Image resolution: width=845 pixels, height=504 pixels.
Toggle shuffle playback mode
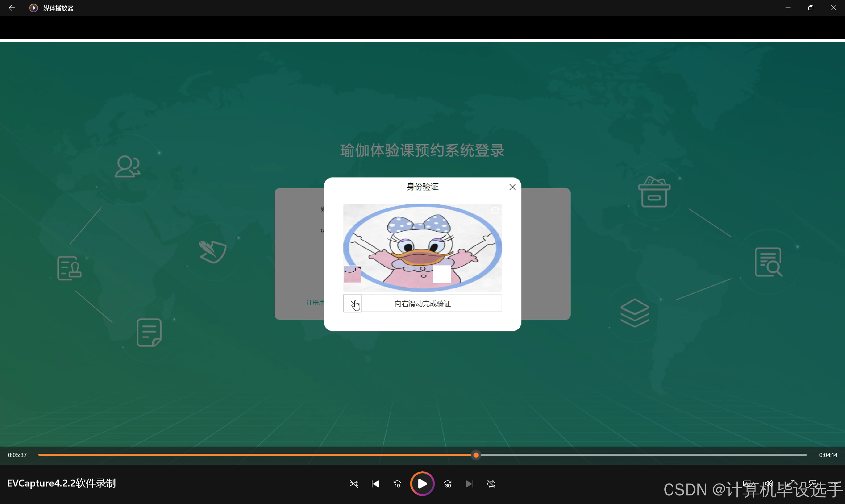[353, 484]
